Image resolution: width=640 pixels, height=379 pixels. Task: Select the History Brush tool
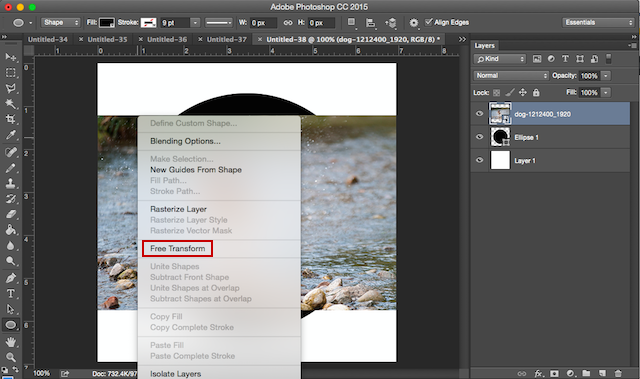(11, 199)
